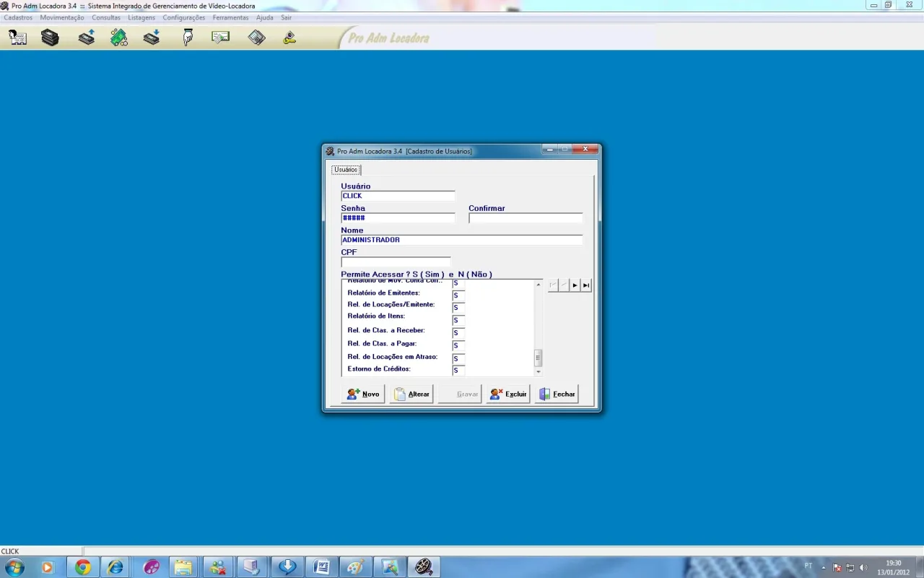Viewport: 924px width, 578px height.
Task: Click the Novo user button
Action: (x=363, y=394)
